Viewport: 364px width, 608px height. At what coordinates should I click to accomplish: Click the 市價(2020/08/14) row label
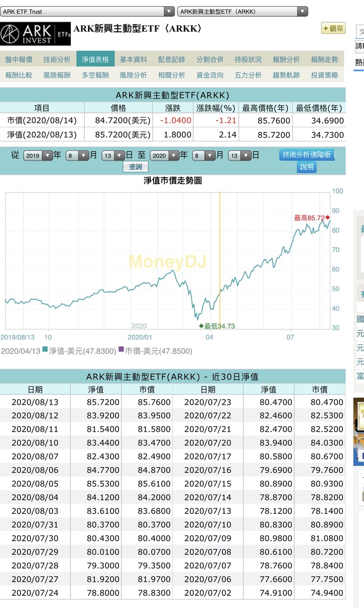pos(42,120)
